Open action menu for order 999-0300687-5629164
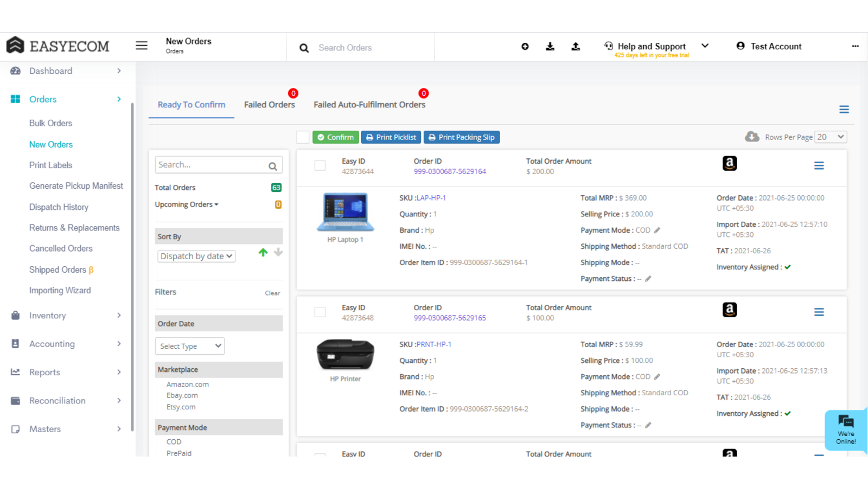Image resolution: width=868 pixels, height=488 pixels. pyautogui.click(x=819, y=165)
